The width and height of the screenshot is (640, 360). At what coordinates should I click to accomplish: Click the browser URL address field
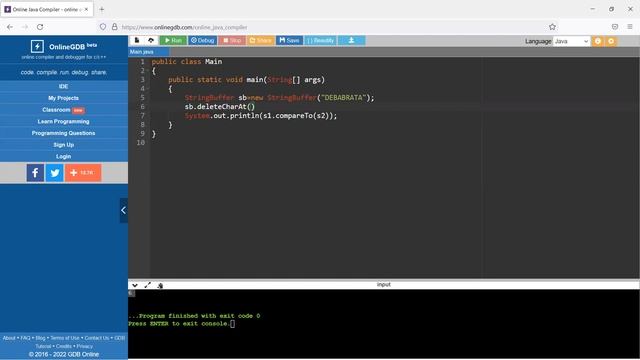pyautogui.click(x=327, y=27)
